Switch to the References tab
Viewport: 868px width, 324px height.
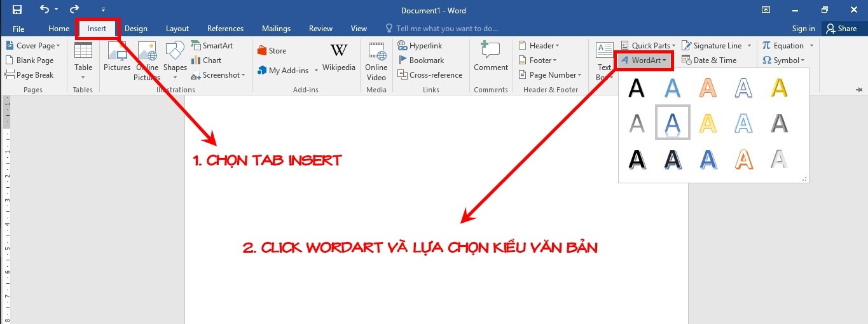click(225, 29)
